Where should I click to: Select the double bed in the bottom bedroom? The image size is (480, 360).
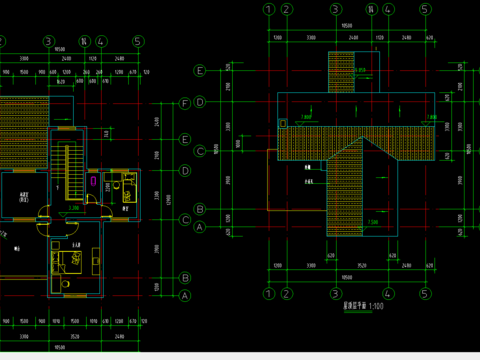(x=67, y=262)
